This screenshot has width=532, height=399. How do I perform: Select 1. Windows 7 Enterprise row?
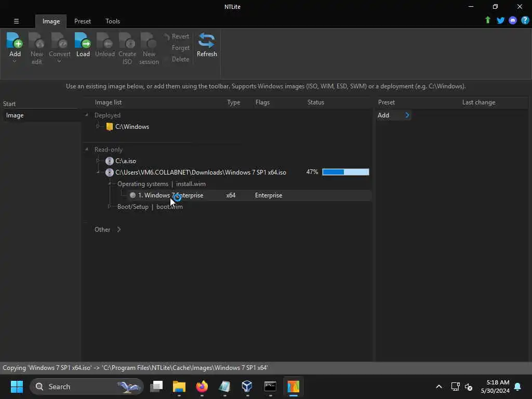pyautogui.click(x=228, y=195)
